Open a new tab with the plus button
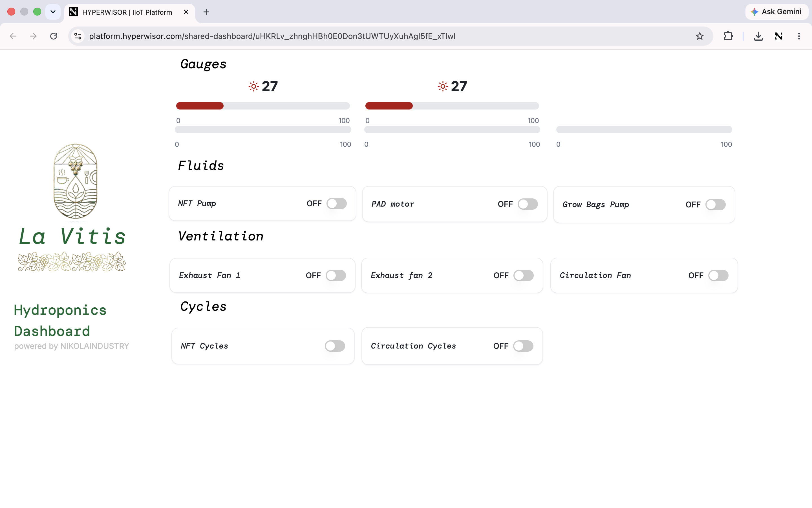The height and width of the screenshot is (508, 812). (206, 12)
